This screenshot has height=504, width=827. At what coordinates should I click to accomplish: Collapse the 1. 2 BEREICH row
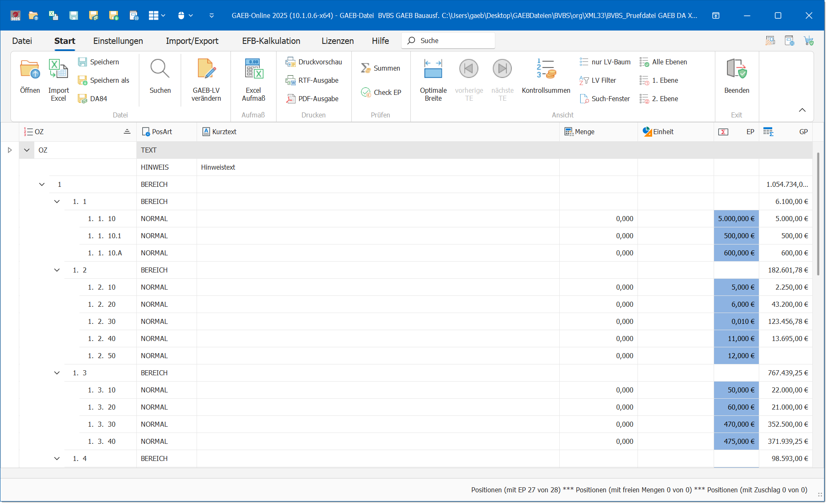tap(57, 270)
